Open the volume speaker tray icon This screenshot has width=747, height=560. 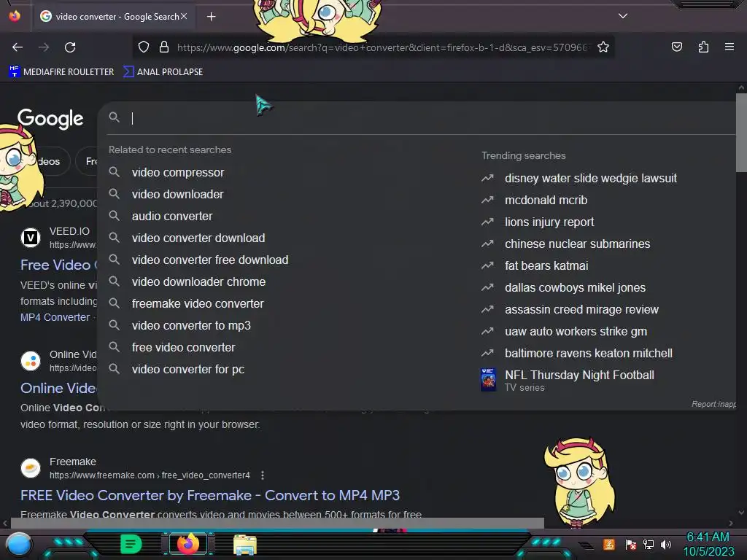coord(665,544)
